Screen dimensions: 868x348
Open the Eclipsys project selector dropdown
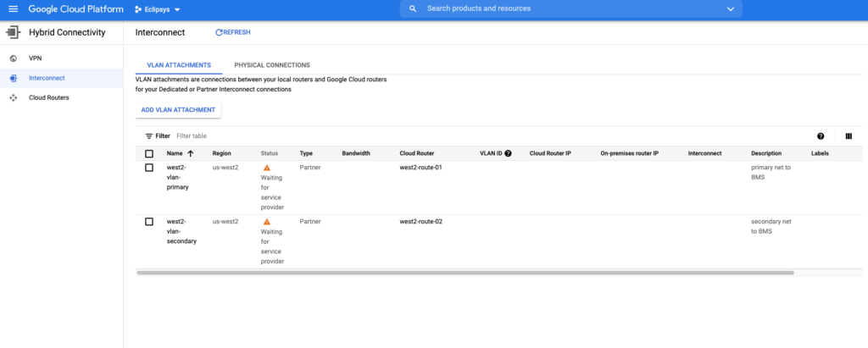click(x=158, y=9)
